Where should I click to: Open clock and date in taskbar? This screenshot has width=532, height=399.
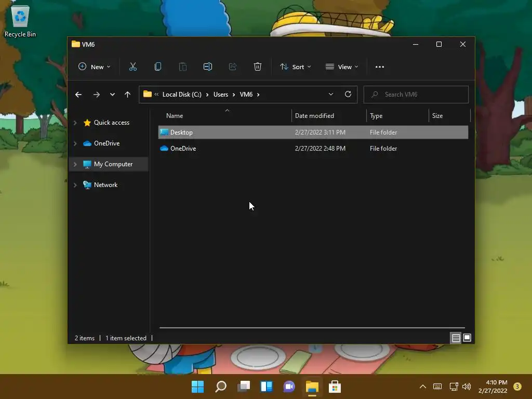click(x=493, y=387)
